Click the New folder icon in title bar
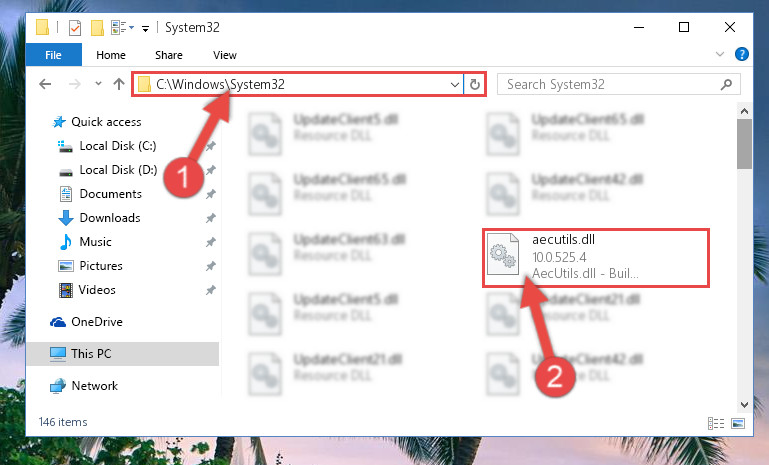 pyautogui.click(x=97, y=27)
